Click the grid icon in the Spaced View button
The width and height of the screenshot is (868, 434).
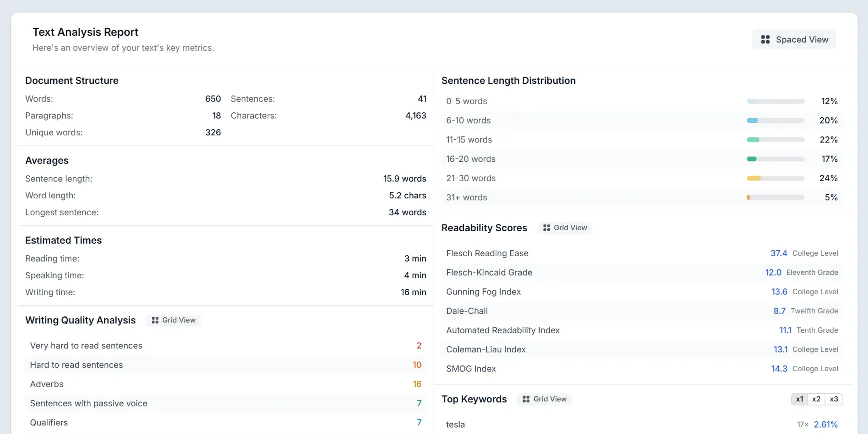pos(766,39)
